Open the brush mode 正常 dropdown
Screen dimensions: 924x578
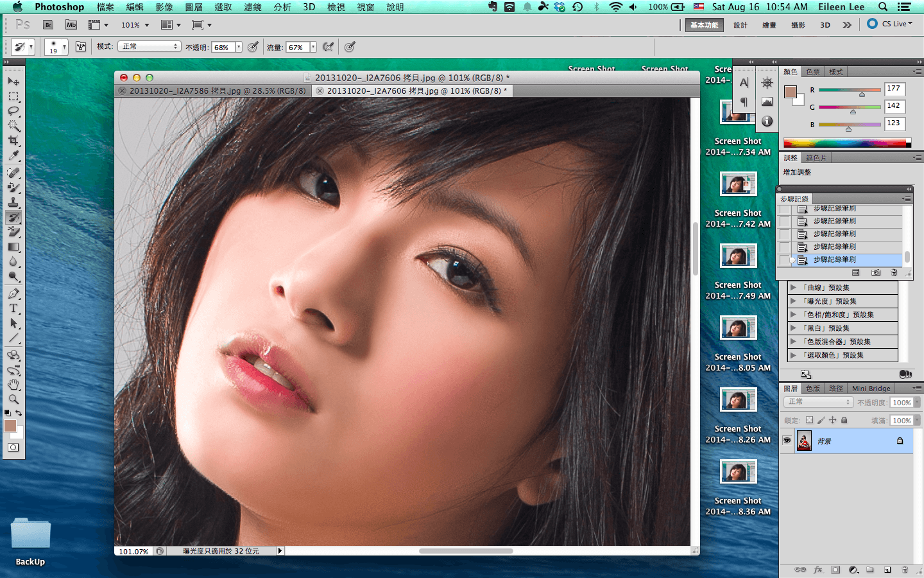(x=150, y=47)
